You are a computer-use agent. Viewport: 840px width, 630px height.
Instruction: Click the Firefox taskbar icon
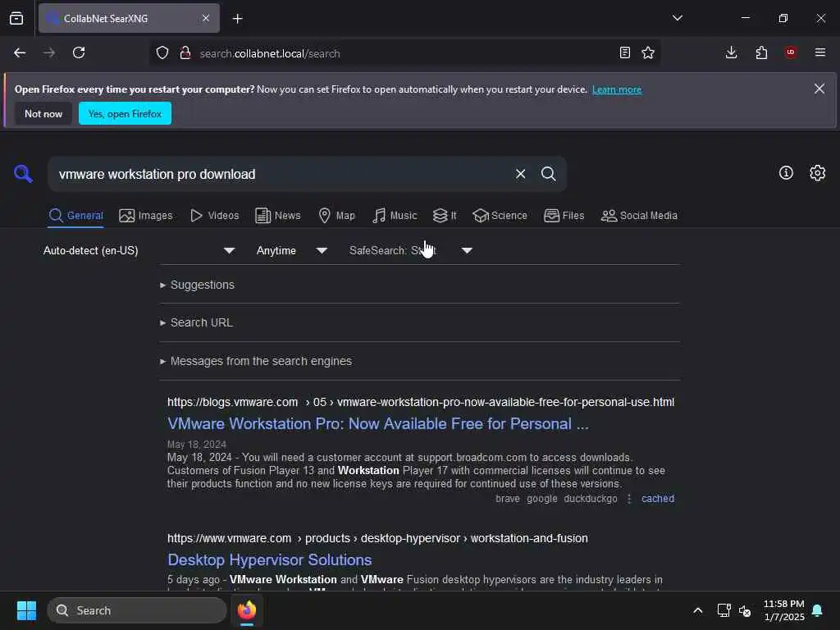click(247, 610)
